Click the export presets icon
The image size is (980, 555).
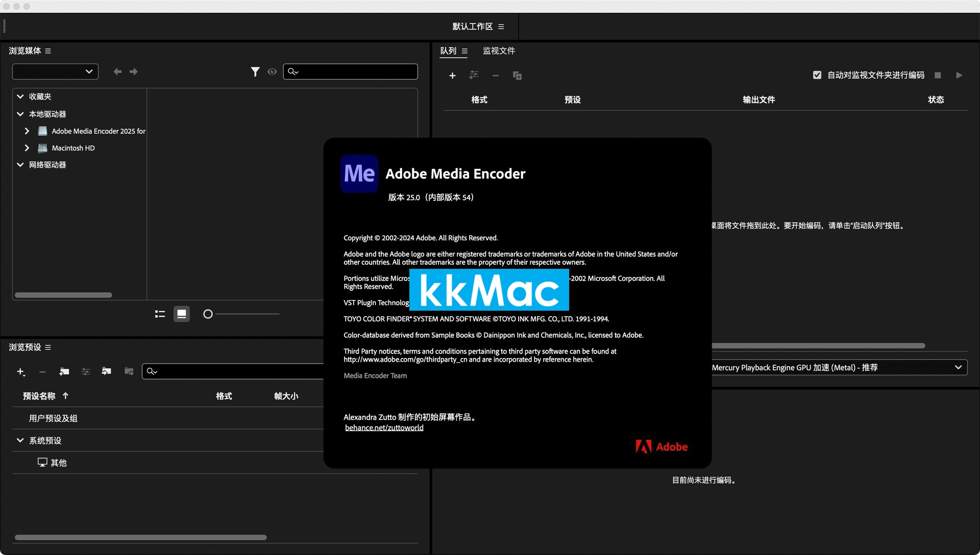coord(129,371)
